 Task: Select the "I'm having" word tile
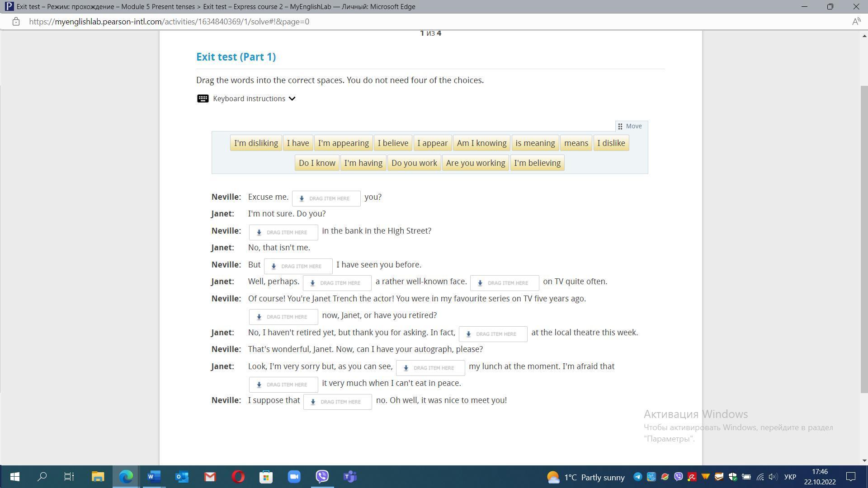tap(363, 163)
